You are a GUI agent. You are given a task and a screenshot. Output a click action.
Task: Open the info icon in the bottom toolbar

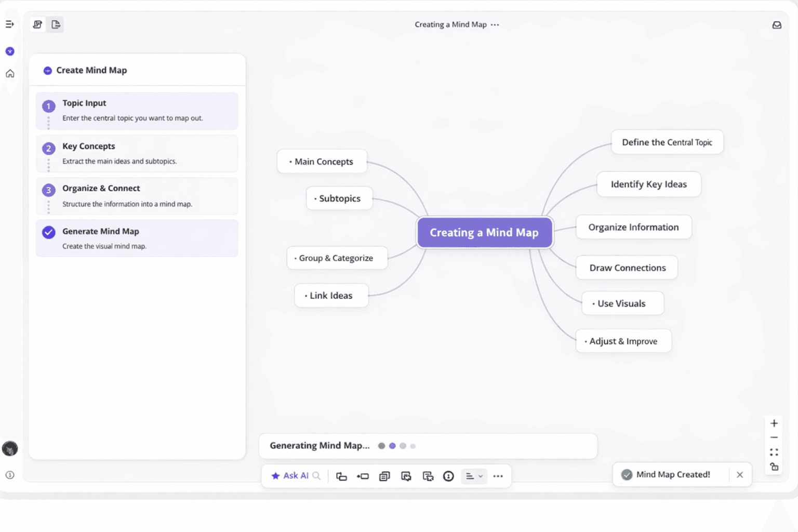click(448, 476)
